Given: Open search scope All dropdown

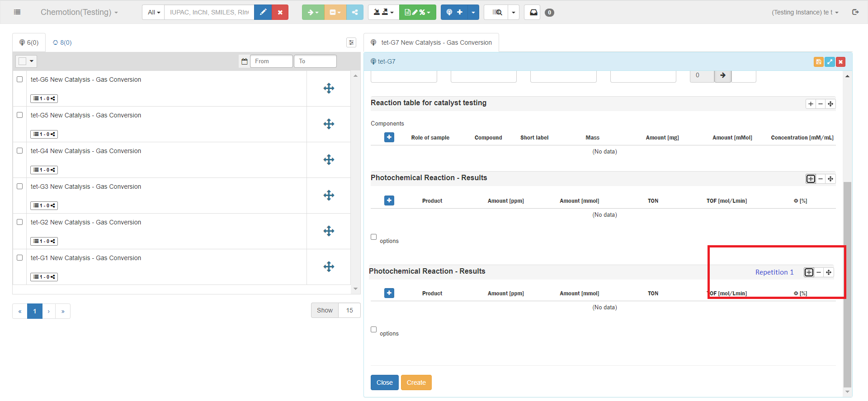Looking at the screenshot, I should click(154, 12).
